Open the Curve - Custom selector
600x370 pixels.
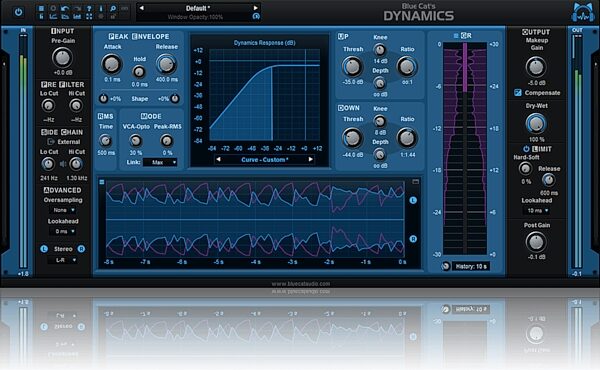pos(264,160)
